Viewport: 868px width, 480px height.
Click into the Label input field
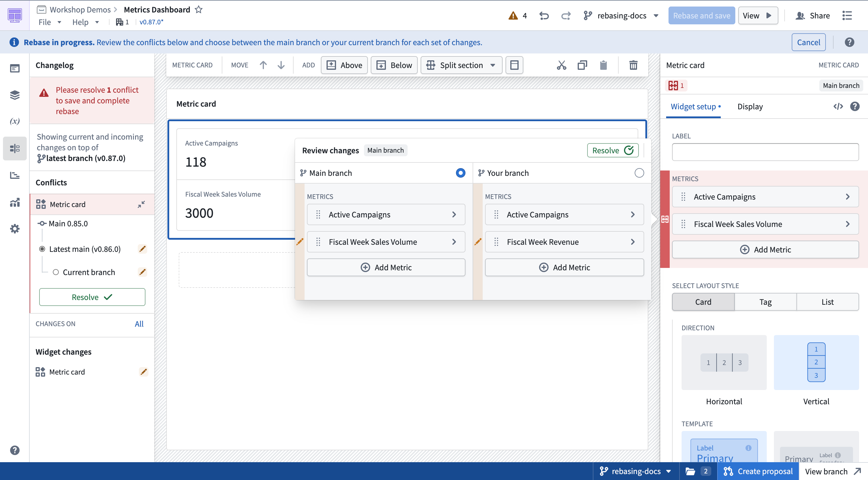point(765,152)
